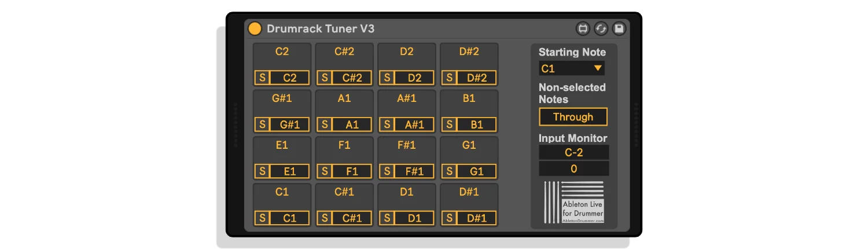This screenshot has height=249, width=868.
Task: Toggle the Through button for non-selected notes
Action: click(573, 117)
